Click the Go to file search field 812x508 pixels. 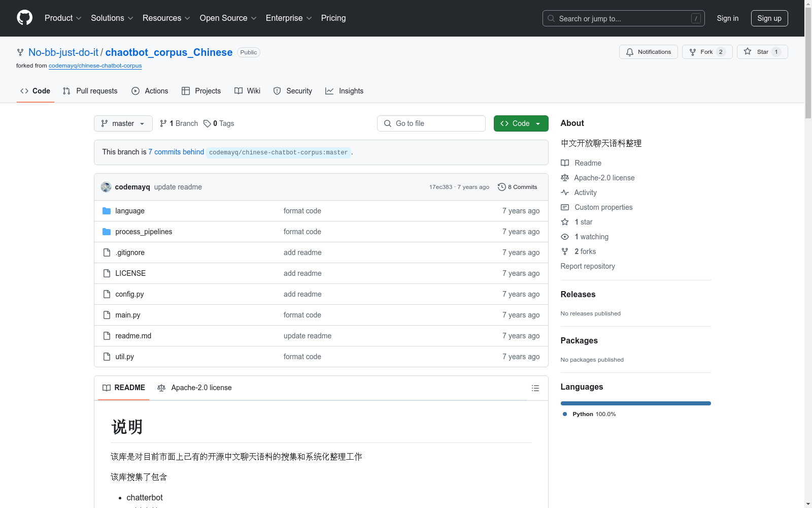[431, 123]
